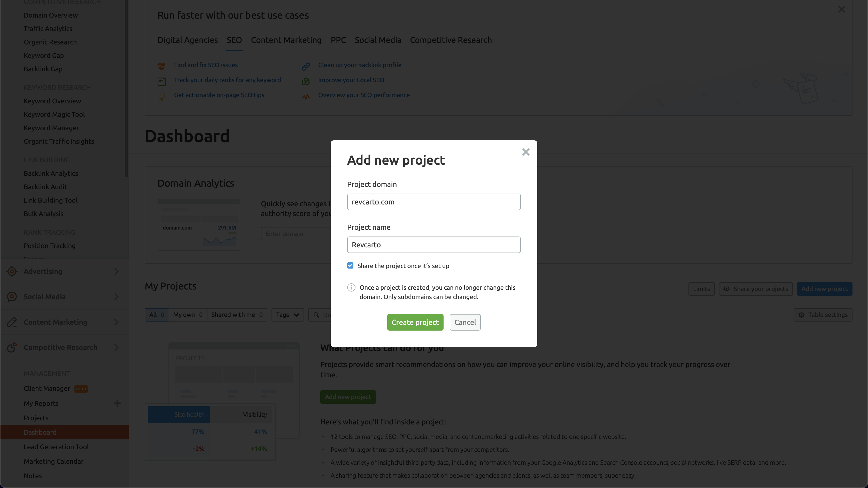Click the Backlink Analytics icon in sidebar
Viewport: 868px width, 488px height.
pyautogui.click(x=51, y=173)
